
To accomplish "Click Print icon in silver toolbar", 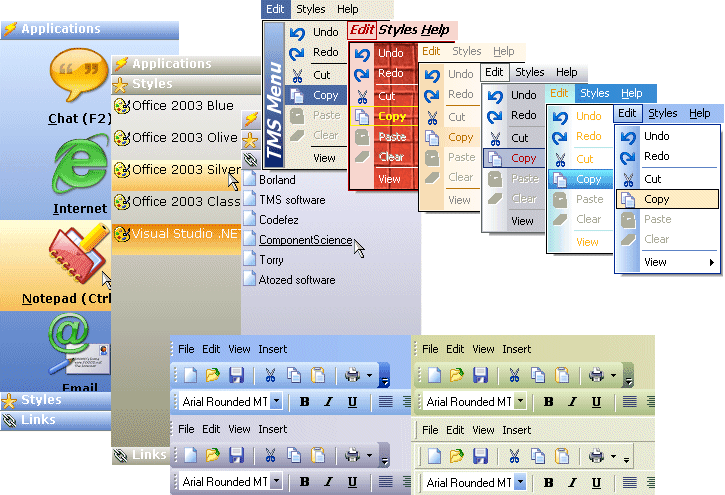I will (x=352, y=455).
